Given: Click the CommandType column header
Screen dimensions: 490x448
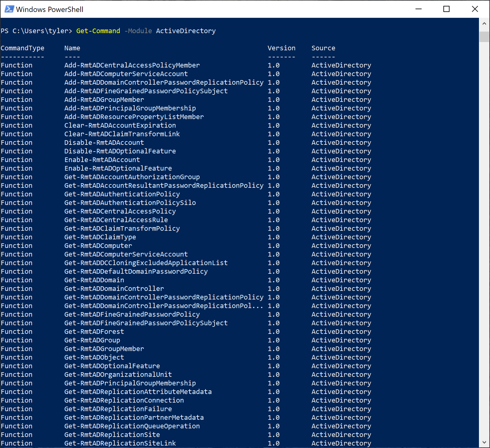Looking at the screenshot, I should (x=22, y=48).
